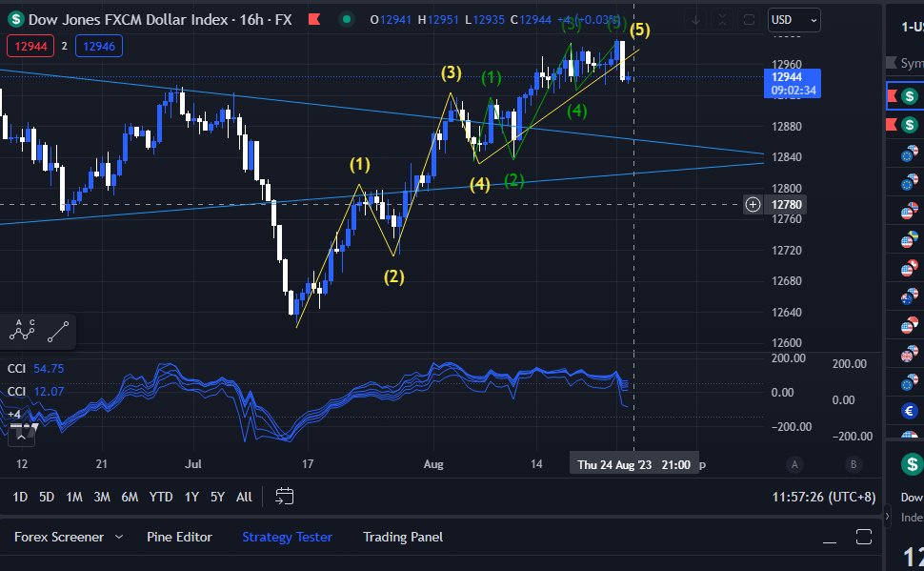This screenshot has height=571, width=924.
Task: Set the chart range to 5D
Action: coord(47,497)
